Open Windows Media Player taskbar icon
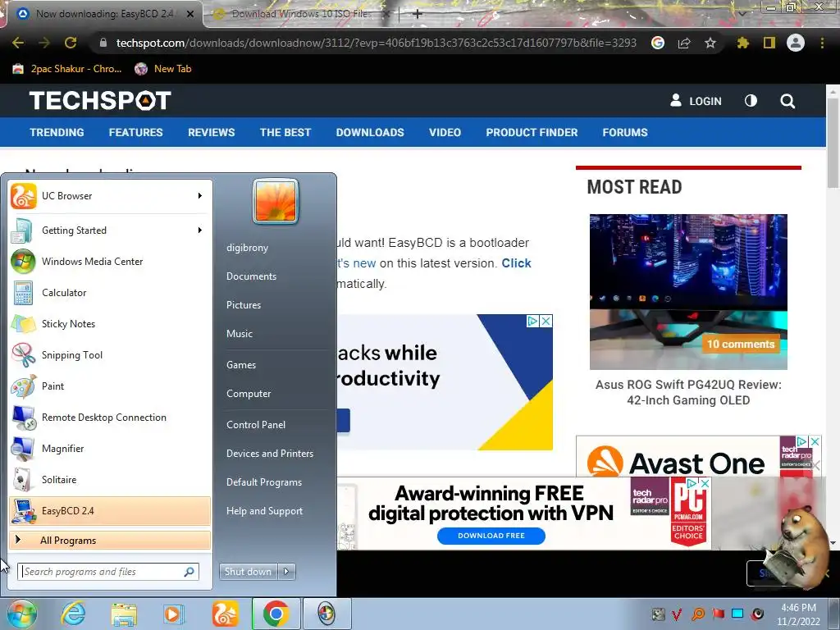Image resolution: width=840 pixels, height=630 pixels. [x=173, y=614]
